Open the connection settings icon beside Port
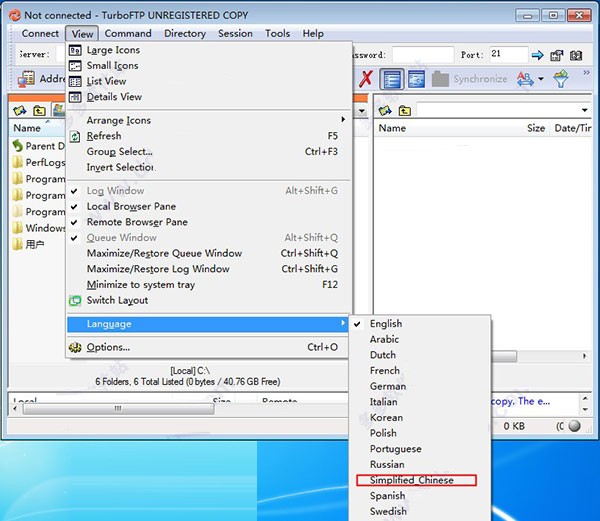Viewport: 600px width, 521px height. tap(557, 55)
